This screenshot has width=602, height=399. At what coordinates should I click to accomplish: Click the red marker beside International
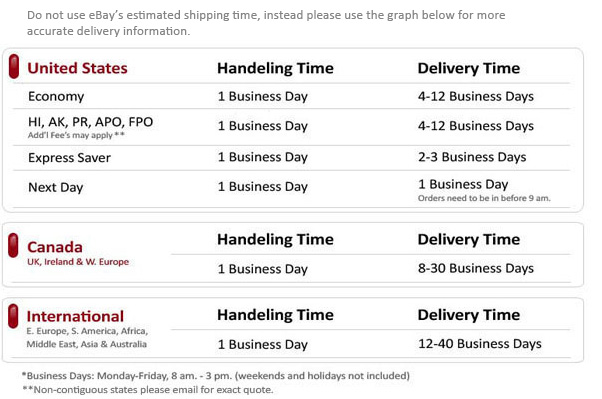[x=13, y=316]
